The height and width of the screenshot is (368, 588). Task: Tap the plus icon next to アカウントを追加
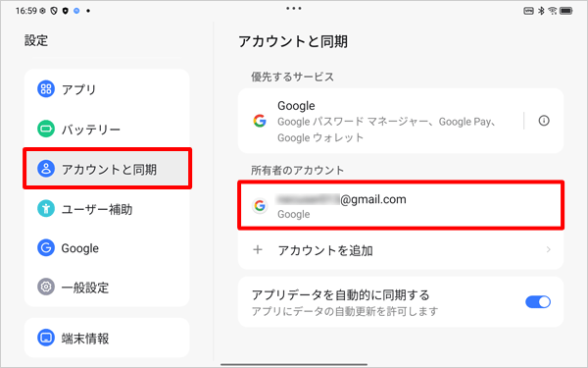click(258, 249)
